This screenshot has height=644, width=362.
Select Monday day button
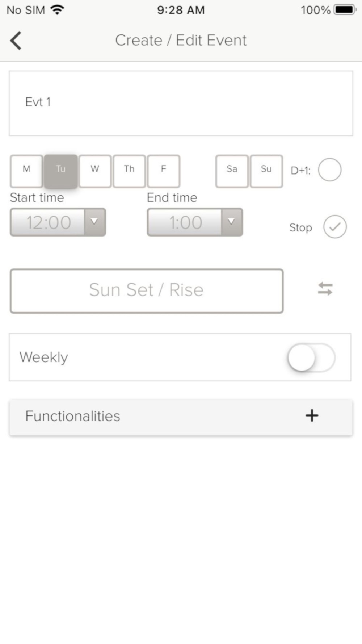26,171
